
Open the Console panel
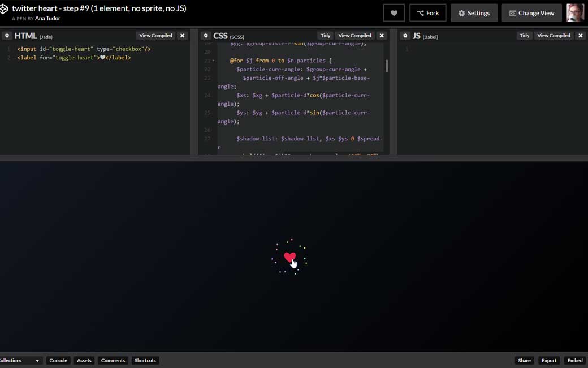[58, 361]
